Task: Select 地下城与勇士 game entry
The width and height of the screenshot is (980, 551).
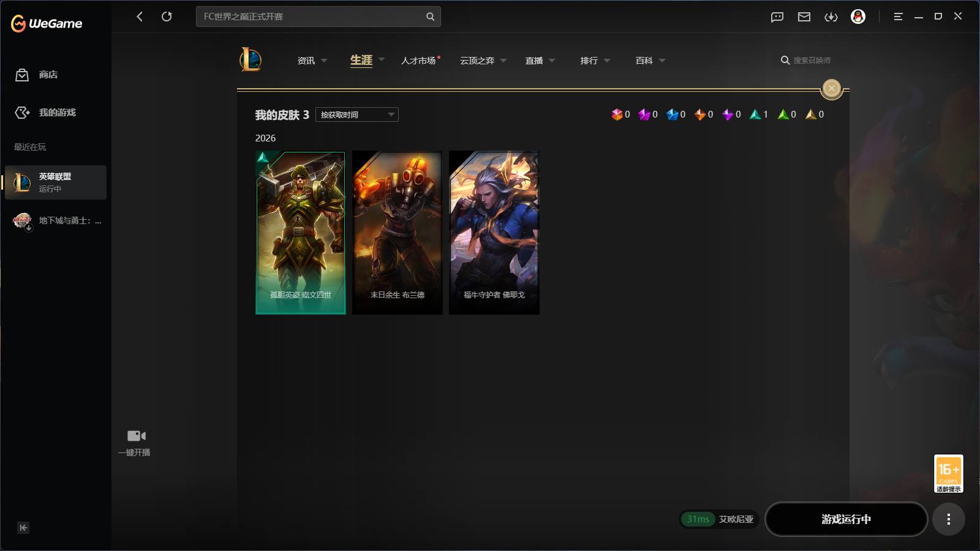Action: tap(56, 220)
